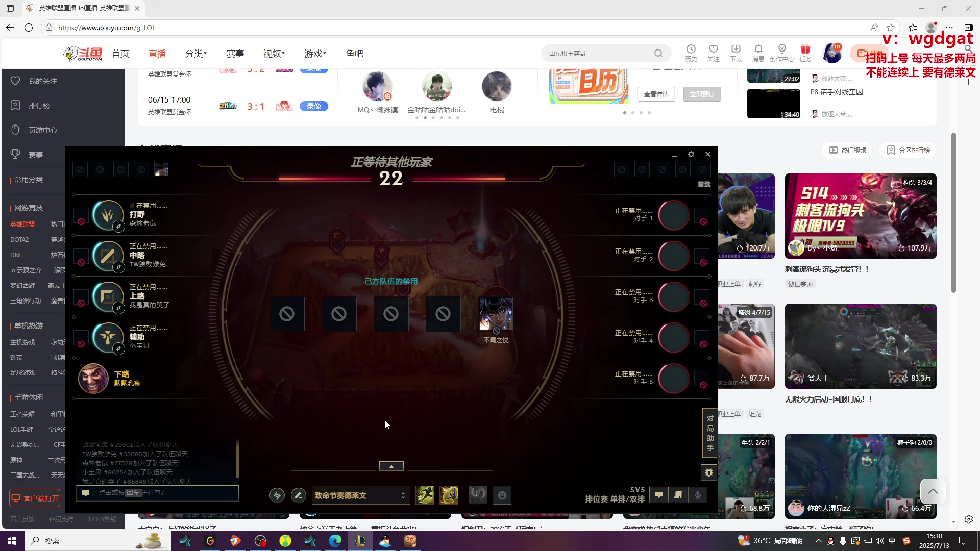Show hidden system tray icons chevron
This screenshot has width=980, height=551.
[818, 541]
